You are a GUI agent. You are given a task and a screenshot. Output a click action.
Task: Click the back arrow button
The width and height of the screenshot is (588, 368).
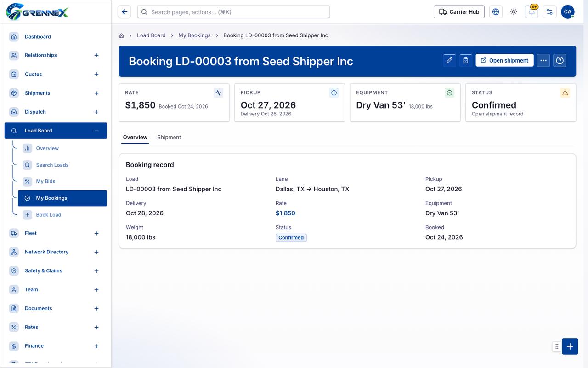124,12
